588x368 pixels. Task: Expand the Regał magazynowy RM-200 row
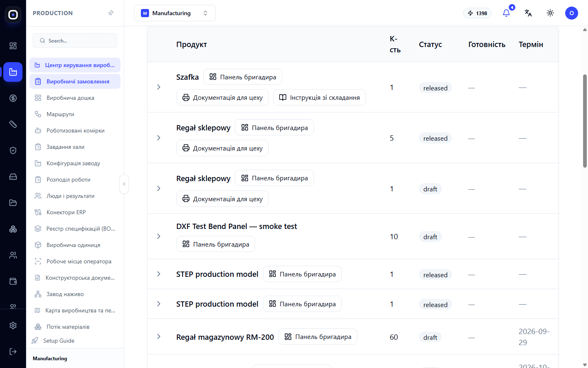pos(159,337)
